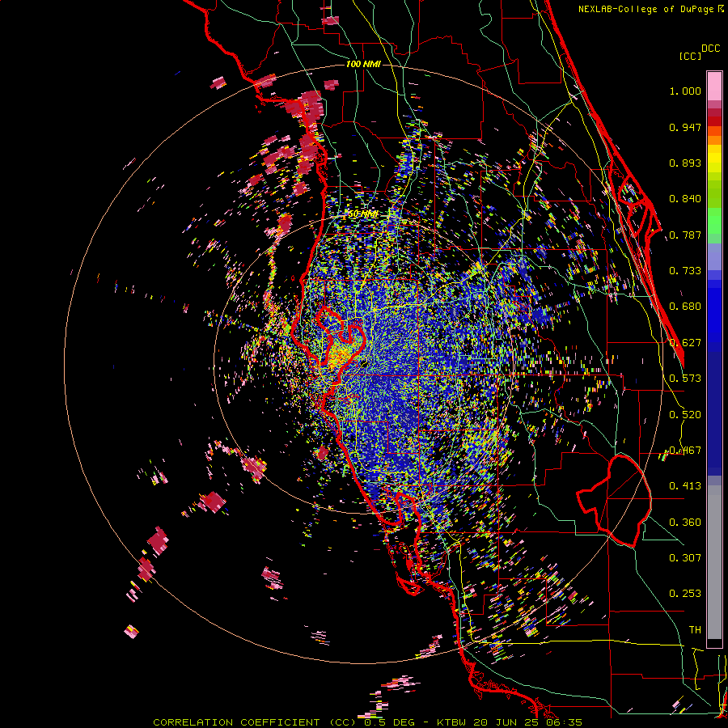Click the 0.893 scale value
This screenshot has height=728, width=728.
pyautogui.click(x=685, y=163)
